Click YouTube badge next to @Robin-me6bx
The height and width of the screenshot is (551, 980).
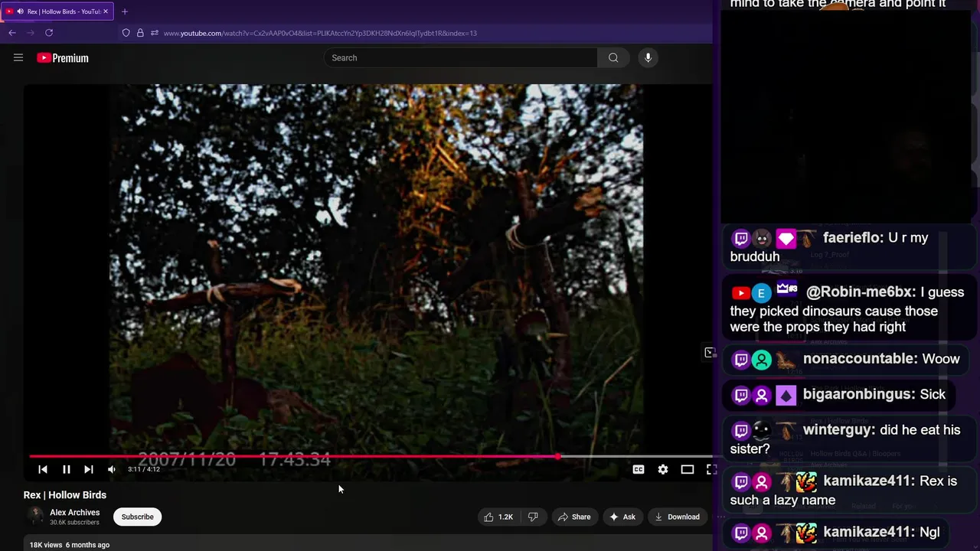tap(740, 292)
